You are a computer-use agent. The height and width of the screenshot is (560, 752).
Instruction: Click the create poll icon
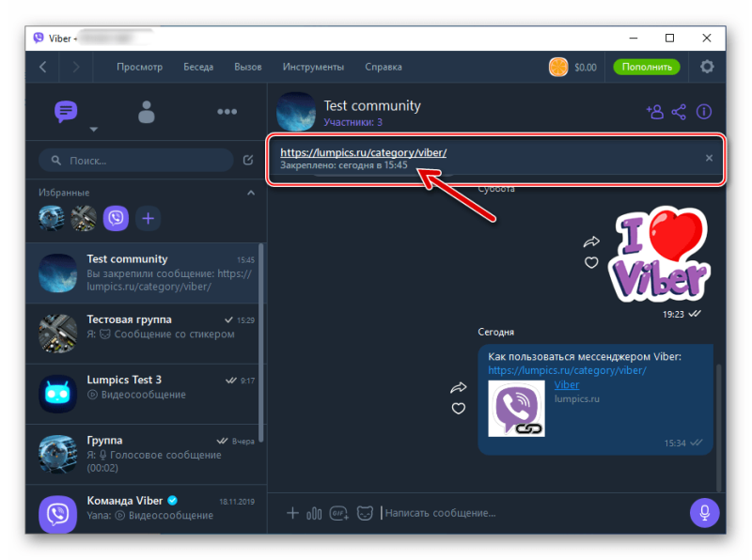pyautogui.click(x=314, y=514)
